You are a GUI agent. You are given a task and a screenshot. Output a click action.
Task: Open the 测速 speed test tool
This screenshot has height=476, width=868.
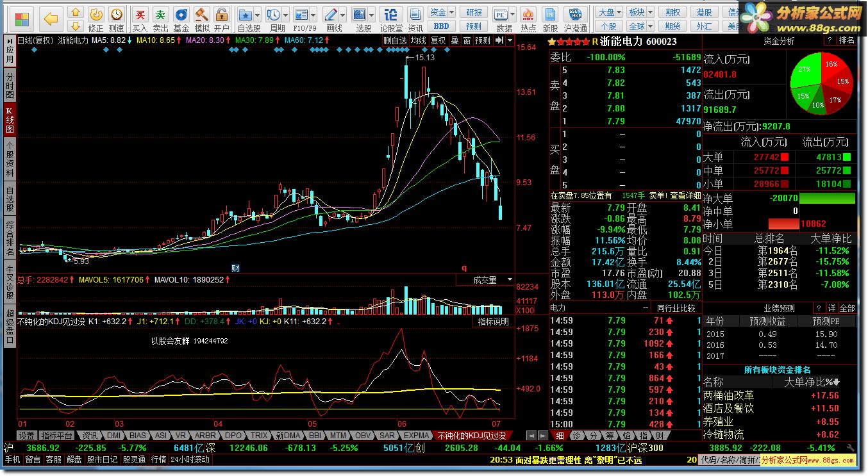coord(116,19)
